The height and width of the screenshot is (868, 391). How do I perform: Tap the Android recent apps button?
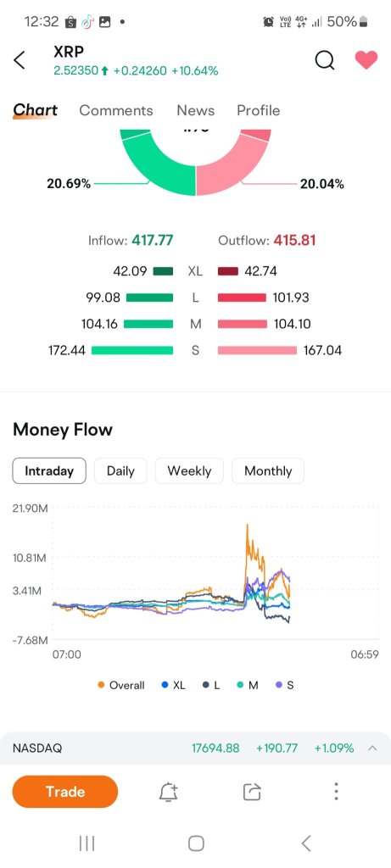pos(87,843)
